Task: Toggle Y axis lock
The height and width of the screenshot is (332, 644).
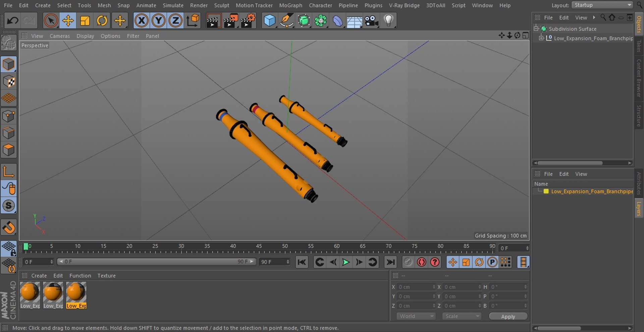Action: (159, 21)
